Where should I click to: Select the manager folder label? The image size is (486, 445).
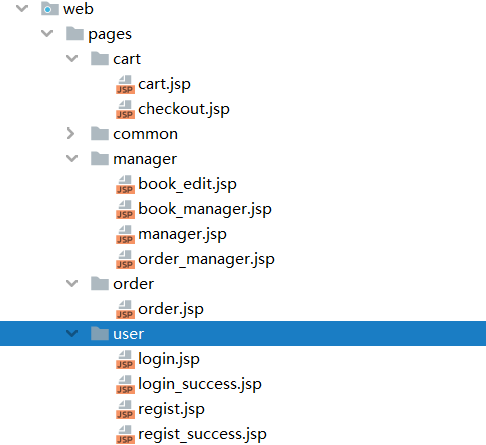145,160
